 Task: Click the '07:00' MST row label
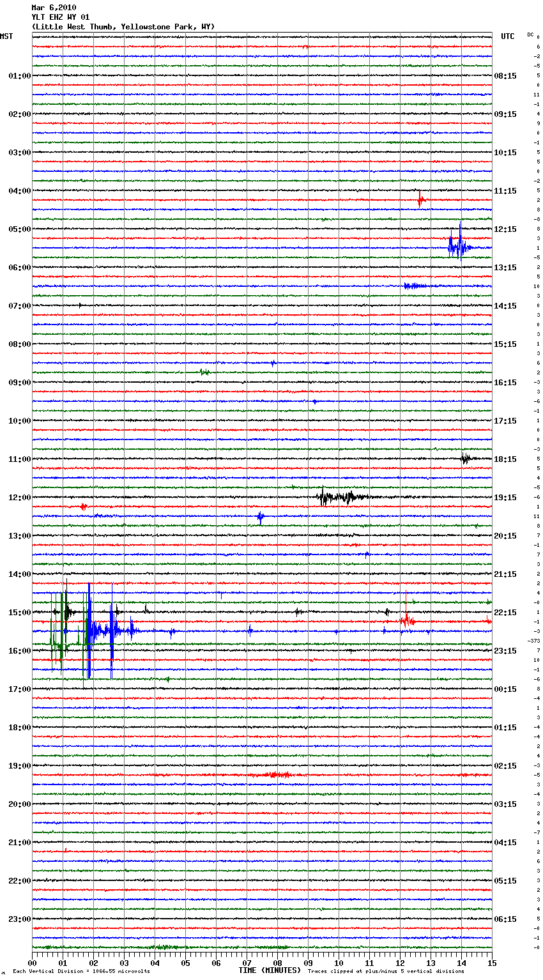coord(20,306)
